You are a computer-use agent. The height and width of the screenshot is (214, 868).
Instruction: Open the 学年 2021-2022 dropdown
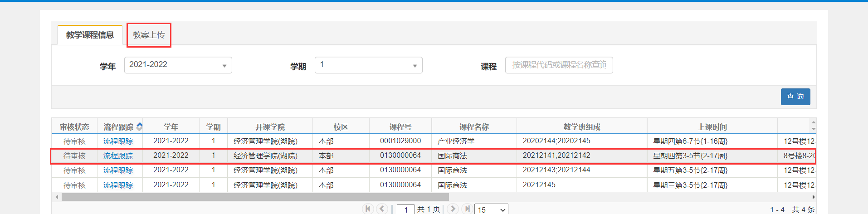[178, 65]
